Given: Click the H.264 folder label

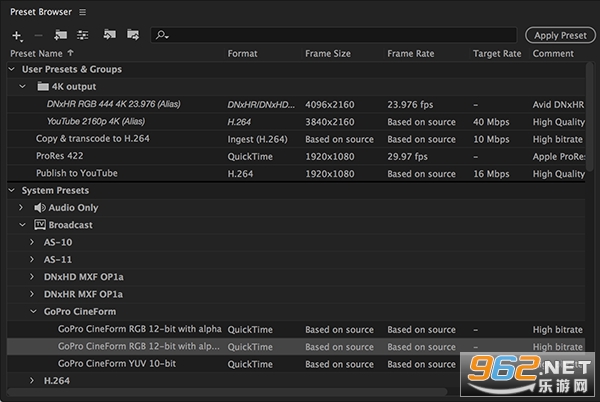Looking at the screenshot, I should (x=57, y=381).
